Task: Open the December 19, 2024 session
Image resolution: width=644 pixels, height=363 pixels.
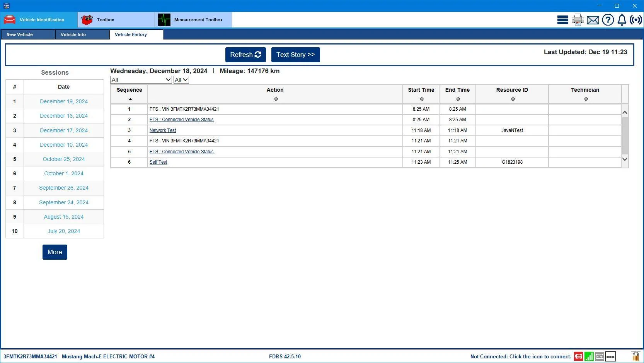Action: (64, 101)
